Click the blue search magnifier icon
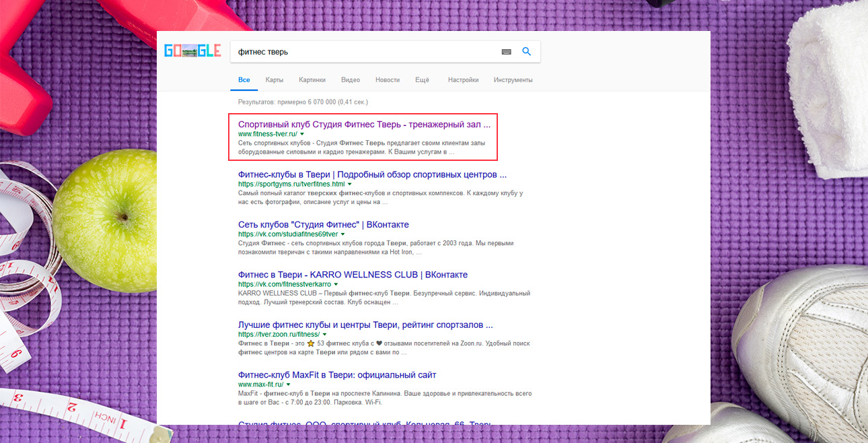Screen dimensions: 868x443 pos(527,52)
